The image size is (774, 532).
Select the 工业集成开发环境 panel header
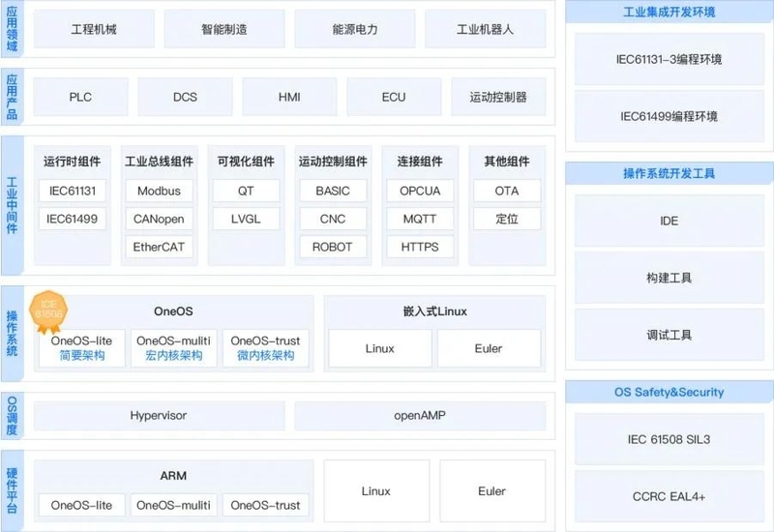pyautogui.click(x=669, y=12)
